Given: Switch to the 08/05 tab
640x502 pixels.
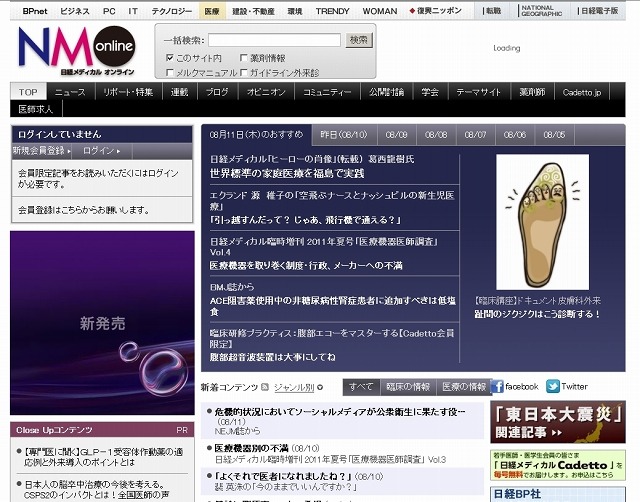Looking at the screenshot, I should [555, 135].
